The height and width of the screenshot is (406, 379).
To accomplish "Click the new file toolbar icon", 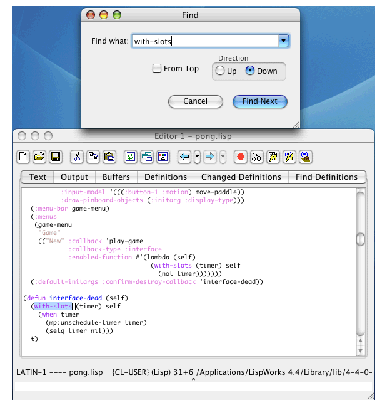I will [x=23, y=157].
